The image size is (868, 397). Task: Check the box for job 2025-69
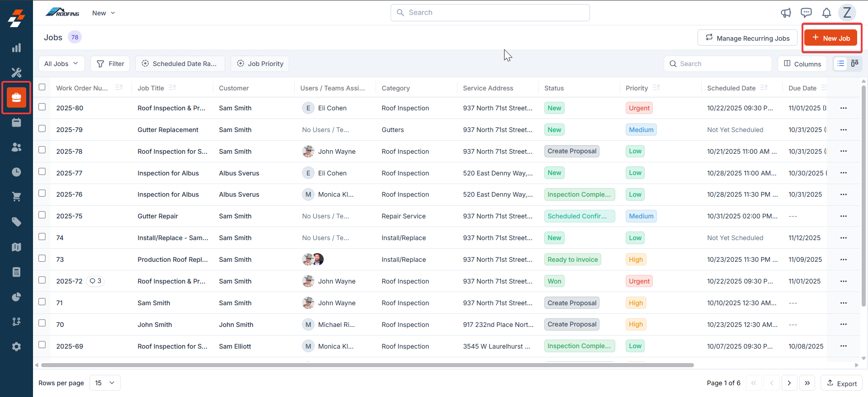42,345
